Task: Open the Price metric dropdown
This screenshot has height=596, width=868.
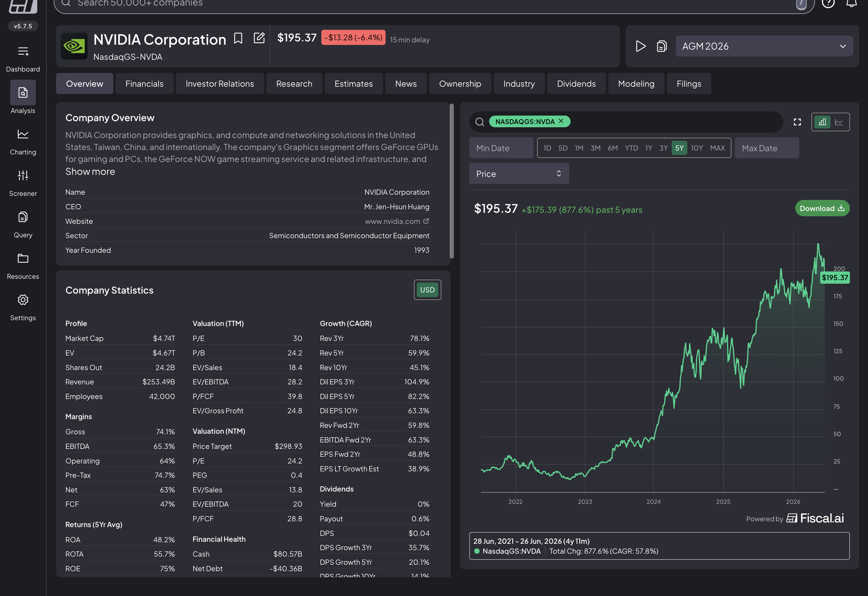Action: pos(519,174)
